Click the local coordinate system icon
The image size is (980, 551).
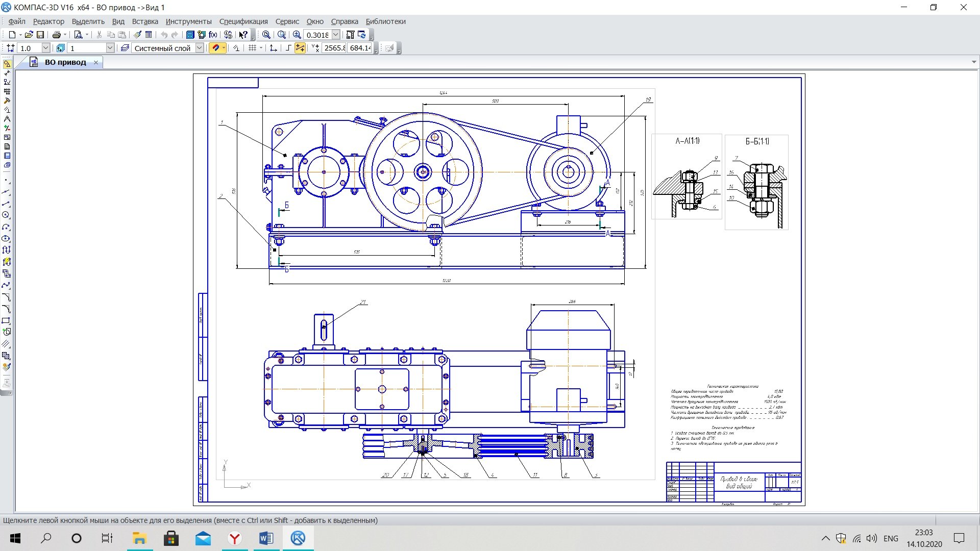coord(274,48)
